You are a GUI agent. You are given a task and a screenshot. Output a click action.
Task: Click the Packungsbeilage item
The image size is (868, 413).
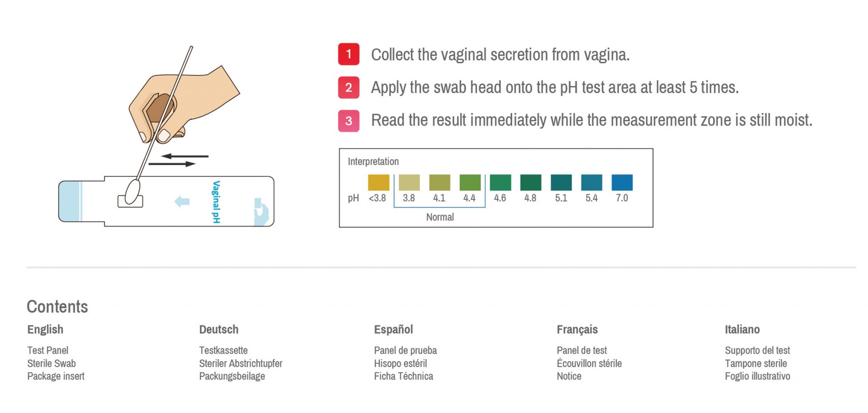pyautogui.click(x=232, y=376)
